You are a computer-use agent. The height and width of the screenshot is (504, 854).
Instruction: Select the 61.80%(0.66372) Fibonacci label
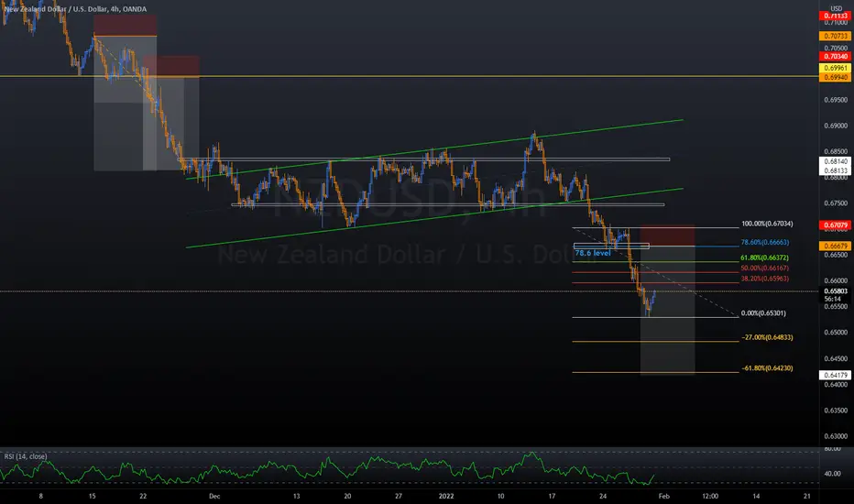pyautogui.click(x=765, y=257)
